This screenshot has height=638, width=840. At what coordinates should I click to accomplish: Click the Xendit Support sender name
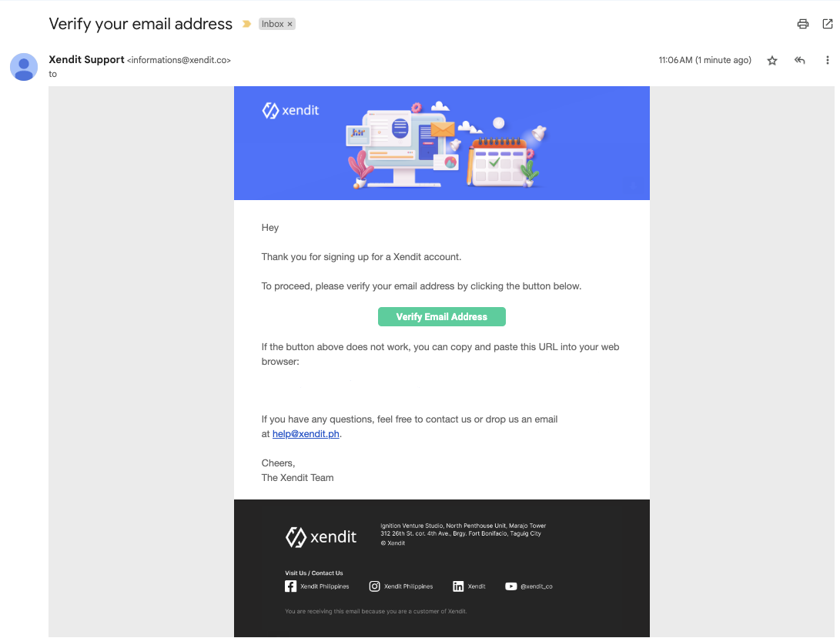click(x=86, y=59)
